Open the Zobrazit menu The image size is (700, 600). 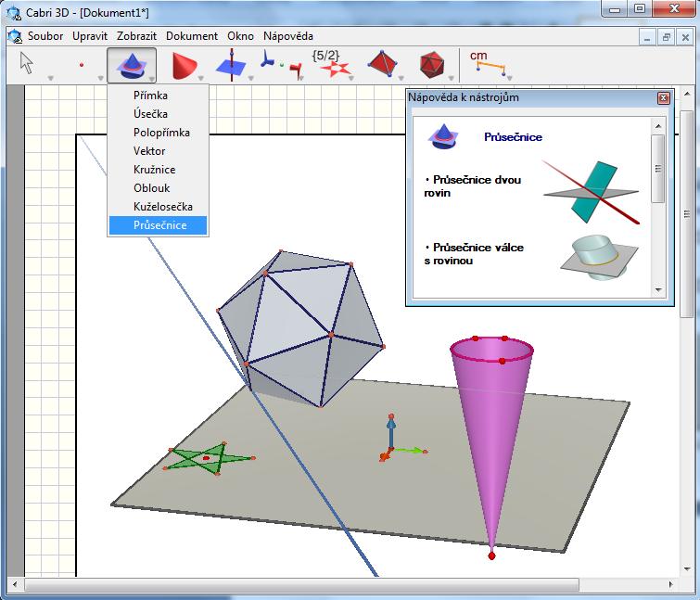pyautogui.click(x=136, y=36)
